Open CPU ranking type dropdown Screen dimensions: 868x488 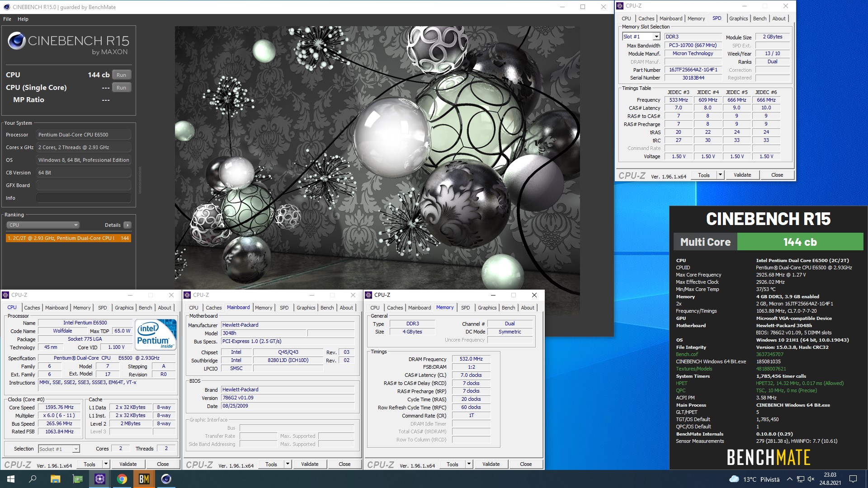click(x=43, y=225)
